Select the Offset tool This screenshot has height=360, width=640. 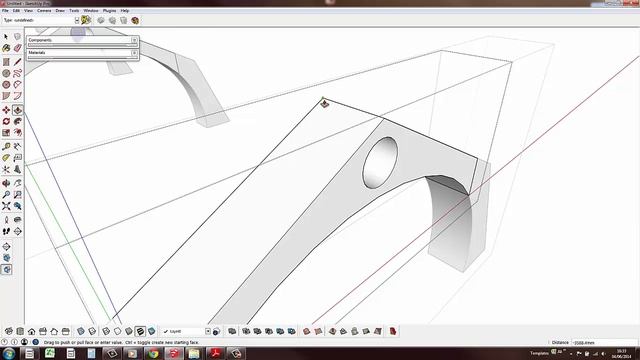coord(18,133)
